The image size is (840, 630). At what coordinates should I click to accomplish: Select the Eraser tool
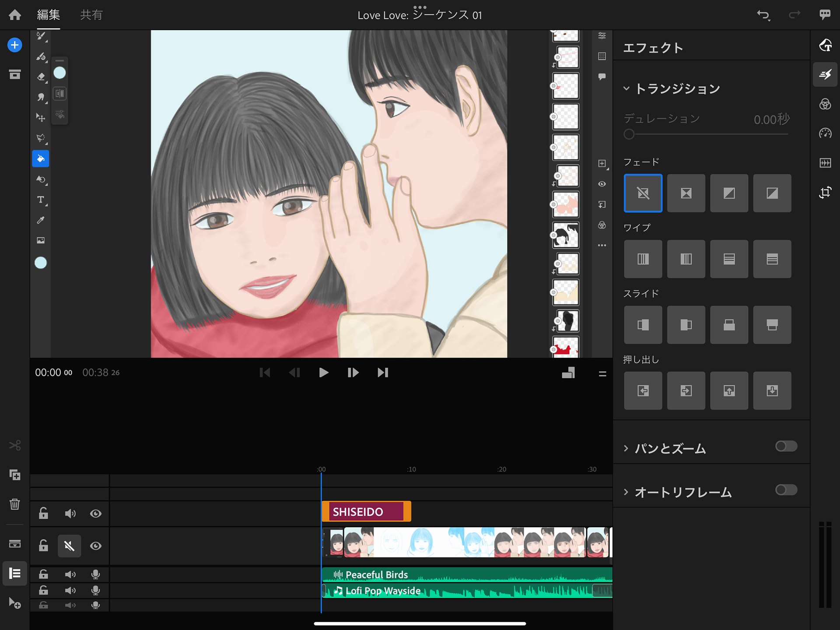[x=41, y=77]
